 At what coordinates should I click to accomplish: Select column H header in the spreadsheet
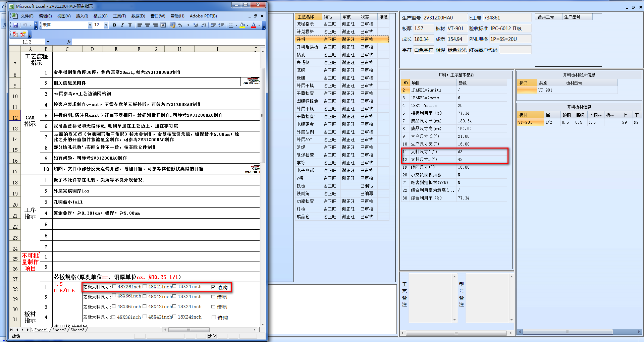(x=179, y=49)
